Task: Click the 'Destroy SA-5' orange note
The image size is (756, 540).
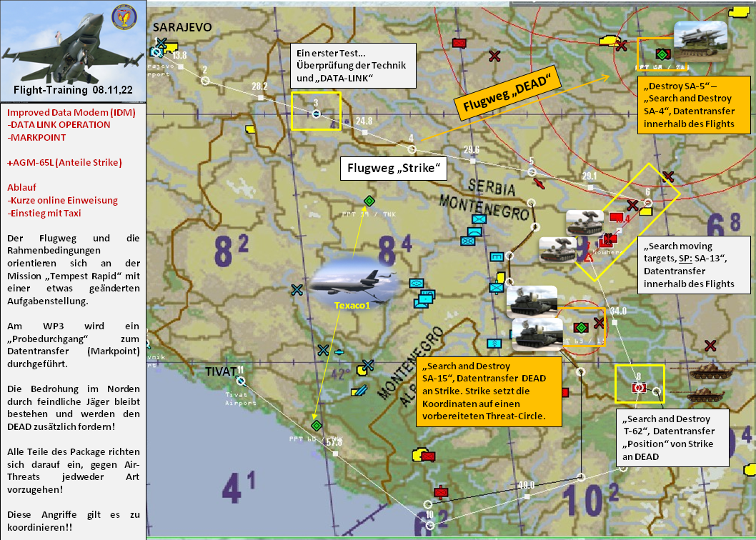Action: tap(694, 104)
